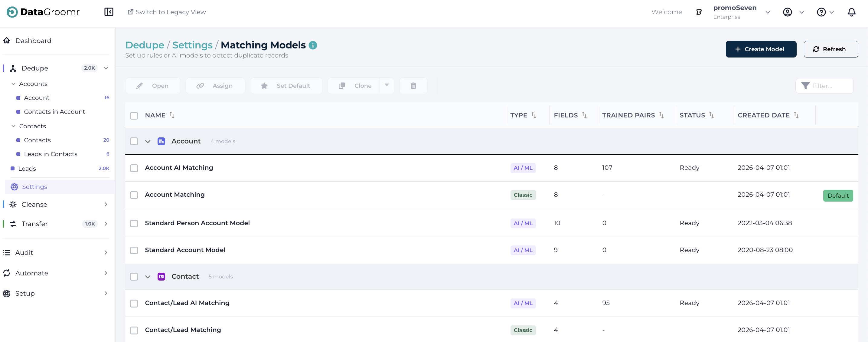Open the Cleanse menu in sidebar
The width and height of the screenshot is (868, 342).
pyautogui.click(x=34, y=204)
